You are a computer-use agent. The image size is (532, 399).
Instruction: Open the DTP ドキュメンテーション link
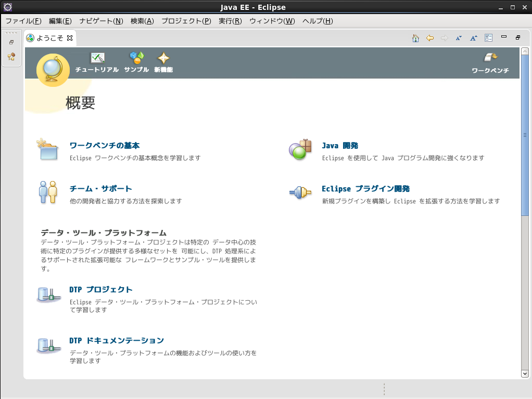[117, 340]
